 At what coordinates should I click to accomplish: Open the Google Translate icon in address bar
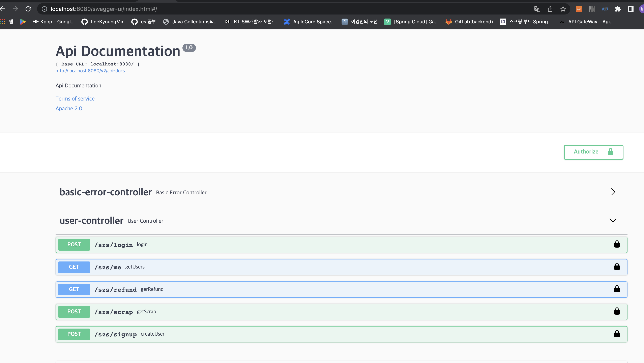[x=537, y=9]
